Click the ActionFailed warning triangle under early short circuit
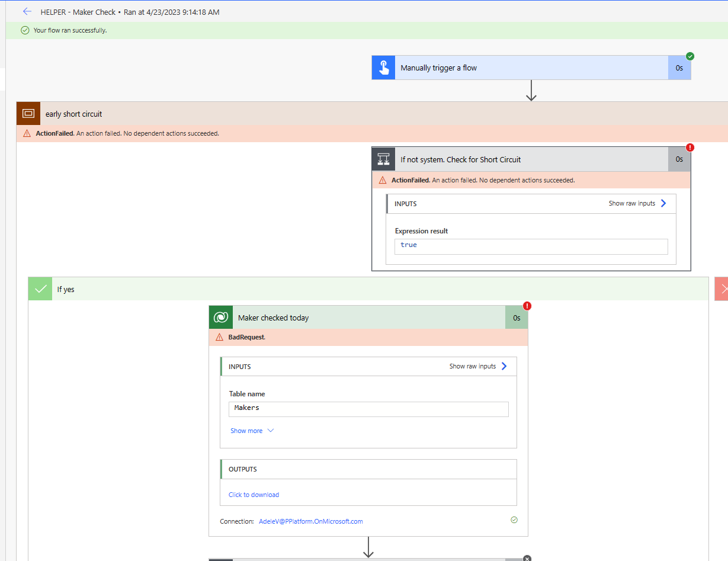The height and width of the screenshot is (561, 728). [x=26, y=133]
